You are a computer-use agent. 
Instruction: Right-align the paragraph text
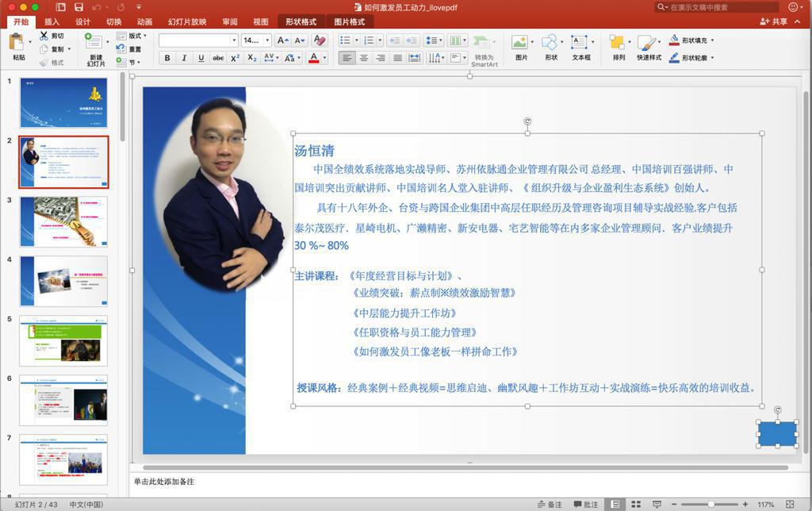pos(381,58)
